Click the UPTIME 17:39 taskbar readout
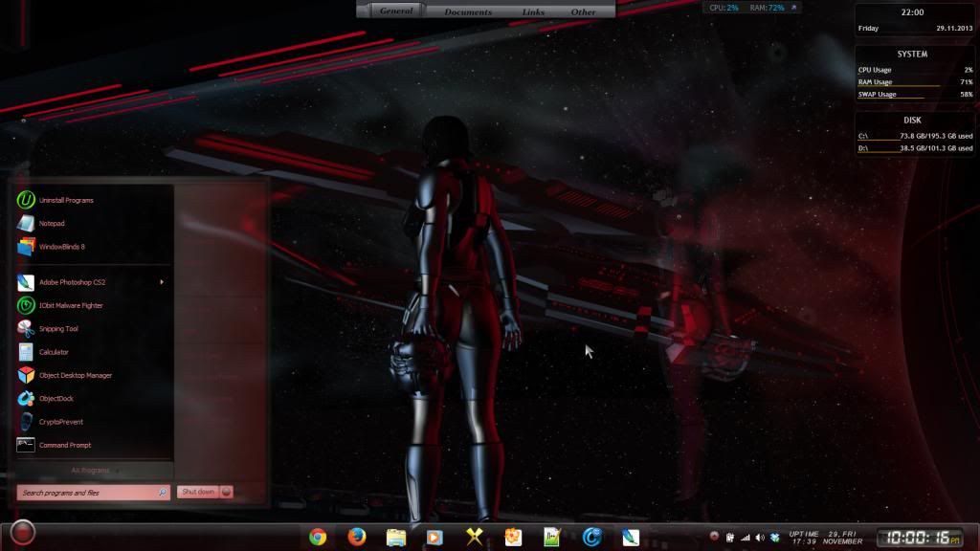This screenshot has height=551, width=980. pyautogui.click(x=804, y=538)
